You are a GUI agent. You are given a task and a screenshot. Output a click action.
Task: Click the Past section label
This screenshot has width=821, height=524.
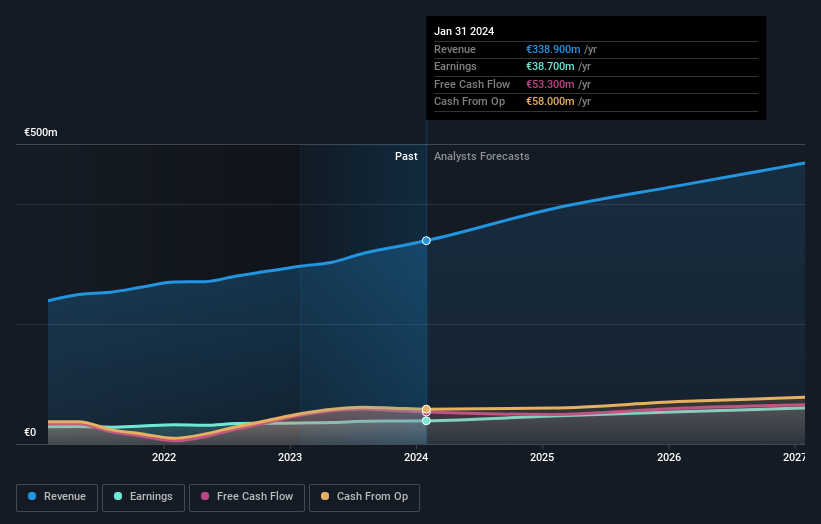(406, 157)
